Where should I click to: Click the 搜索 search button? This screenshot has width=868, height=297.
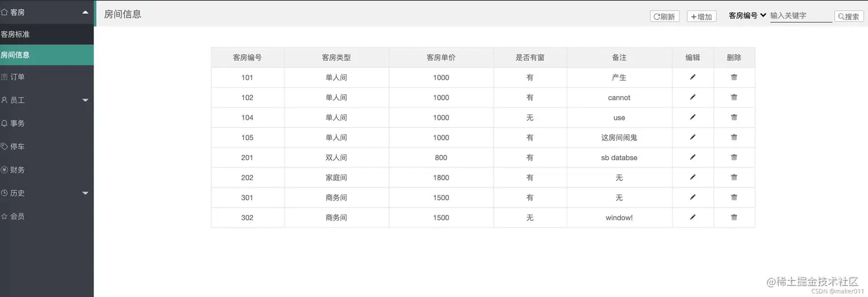pyautogui.click(x=849, y=17)
